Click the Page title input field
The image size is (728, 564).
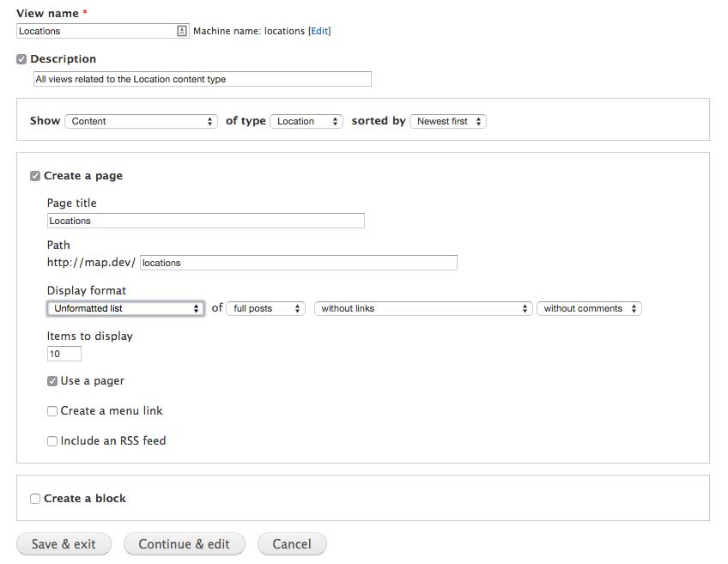click(205, 221)
